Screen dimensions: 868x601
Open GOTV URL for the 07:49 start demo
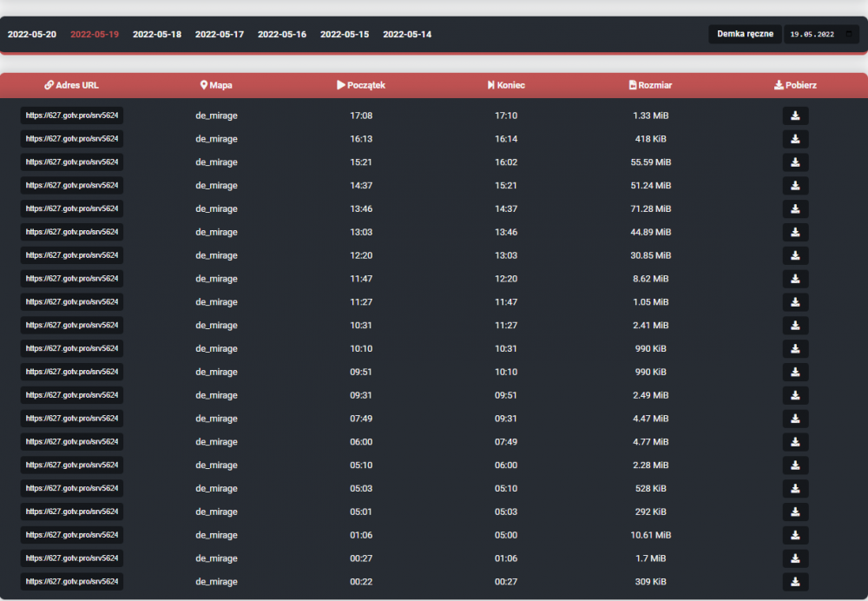click(72, 419)
